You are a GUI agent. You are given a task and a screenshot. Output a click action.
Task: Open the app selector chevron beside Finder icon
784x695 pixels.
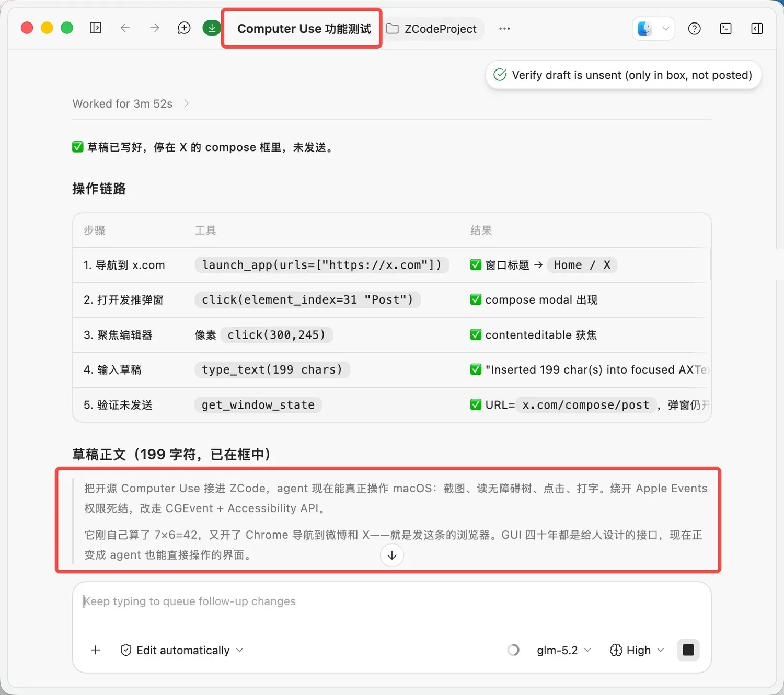[x=665, y=29]
